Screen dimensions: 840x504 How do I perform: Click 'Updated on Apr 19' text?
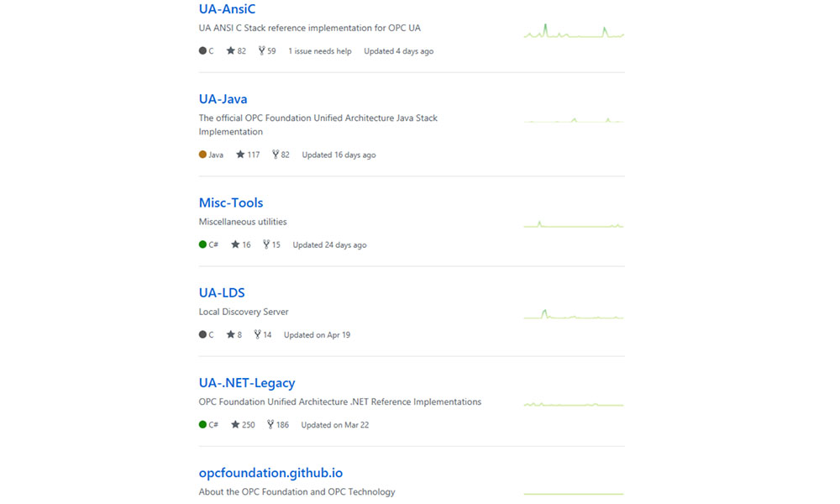pos(317,335)
